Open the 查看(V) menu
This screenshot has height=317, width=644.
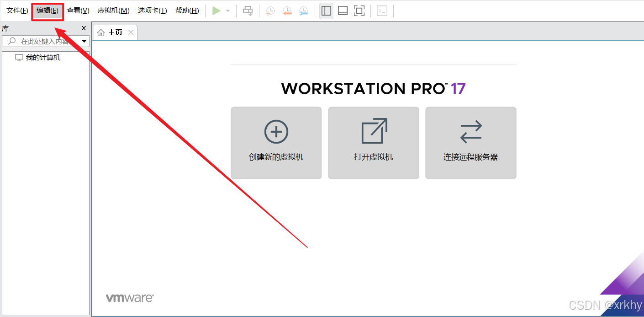[x=78, y=11]
